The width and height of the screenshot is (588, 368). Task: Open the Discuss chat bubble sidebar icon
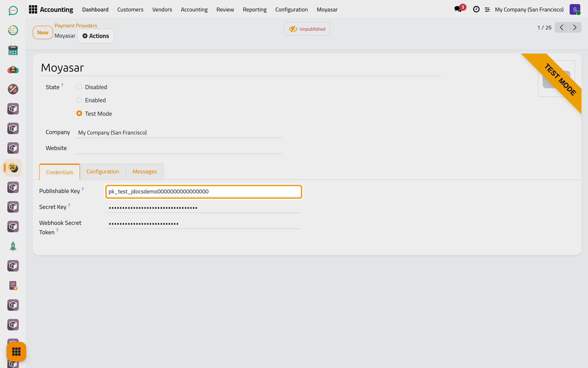pos(13,11)
